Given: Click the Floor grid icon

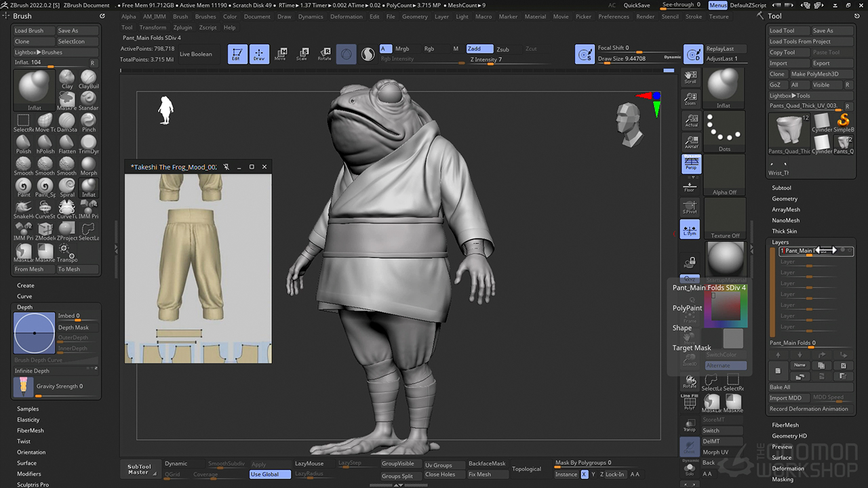Looking at the screenshot, I should 690,186.
